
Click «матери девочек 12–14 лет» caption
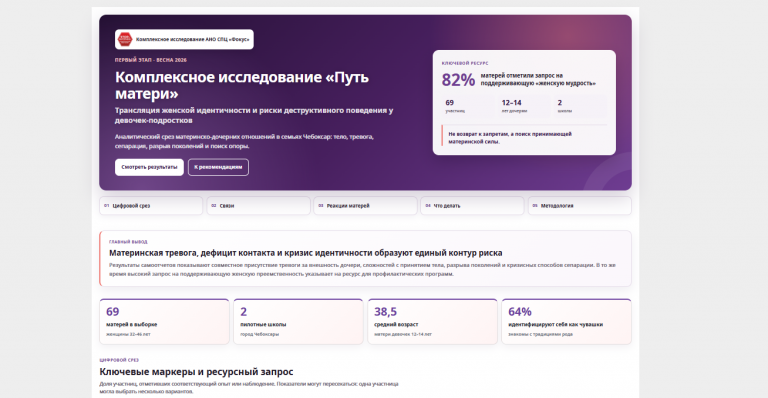coord(403,334)
